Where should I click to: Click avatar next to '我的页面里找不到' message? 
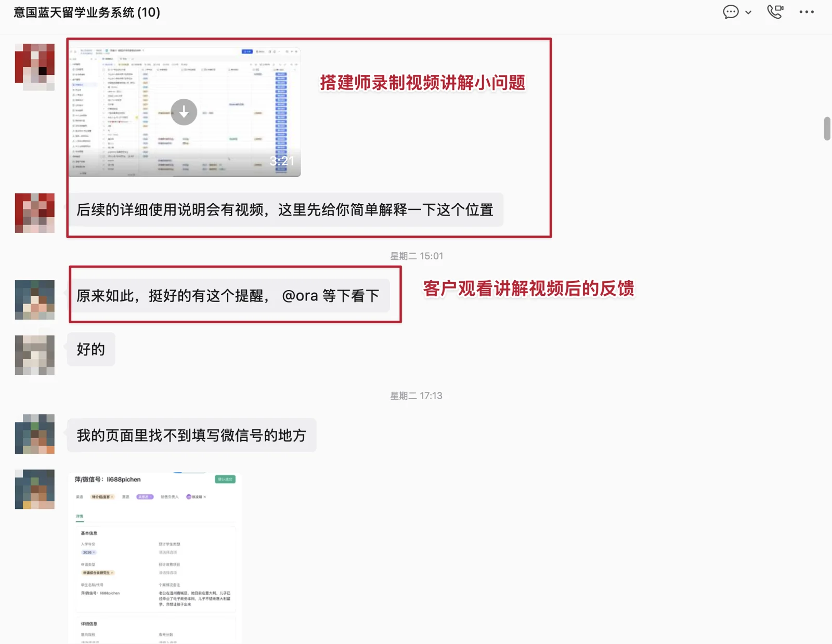click(x=35, y=434)
